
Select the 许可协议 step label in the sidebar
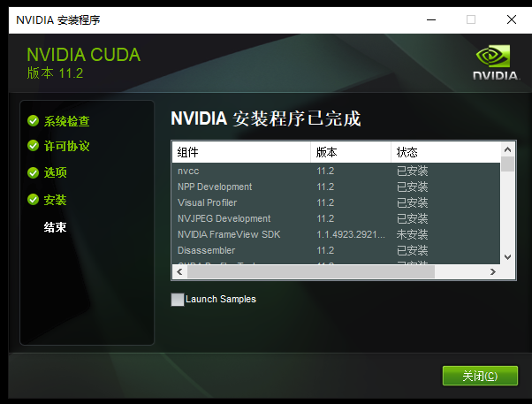point(67,146)
